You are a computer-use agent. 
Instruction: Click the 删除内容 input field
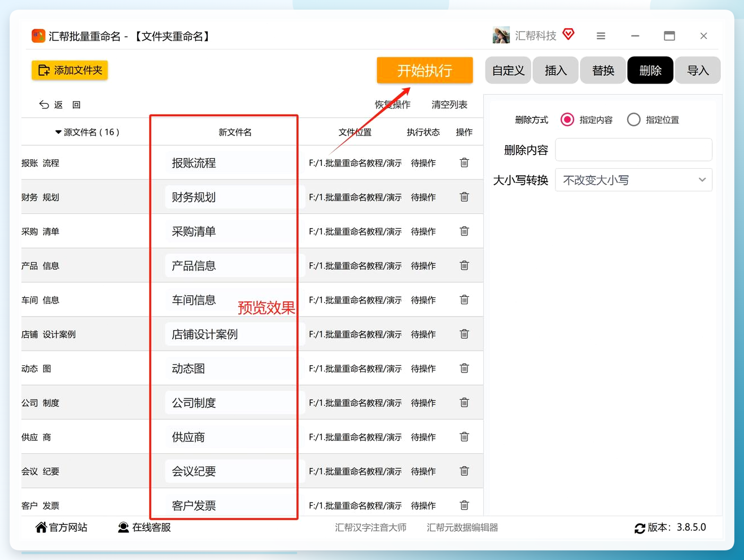pos(634,150)
